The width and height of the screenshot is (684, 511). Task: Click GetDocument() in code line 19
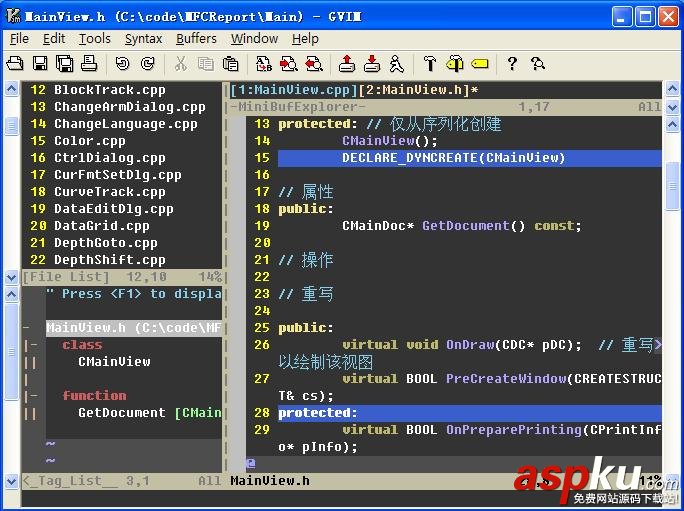coord(474,226)
